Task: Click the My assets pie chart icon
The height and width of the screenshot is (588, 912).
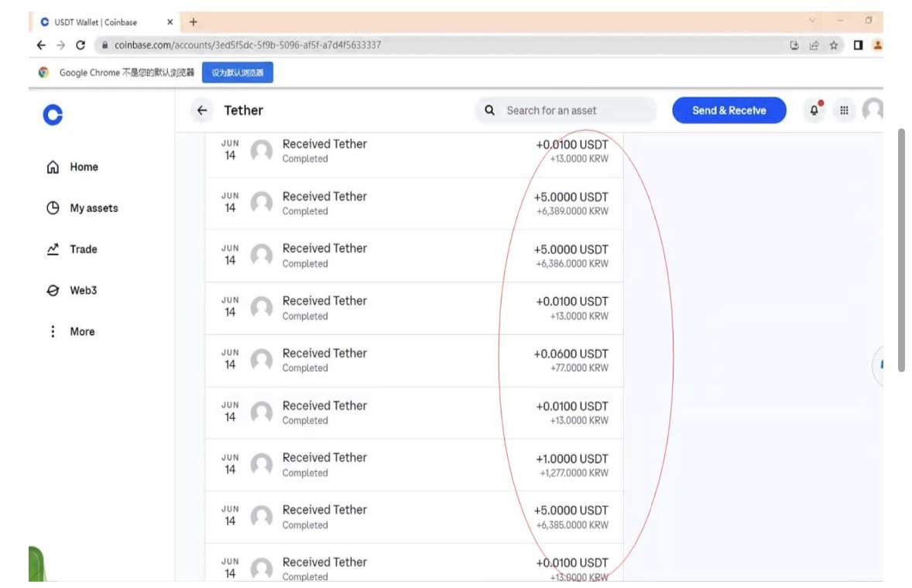Action: click(x=53, y=208)
